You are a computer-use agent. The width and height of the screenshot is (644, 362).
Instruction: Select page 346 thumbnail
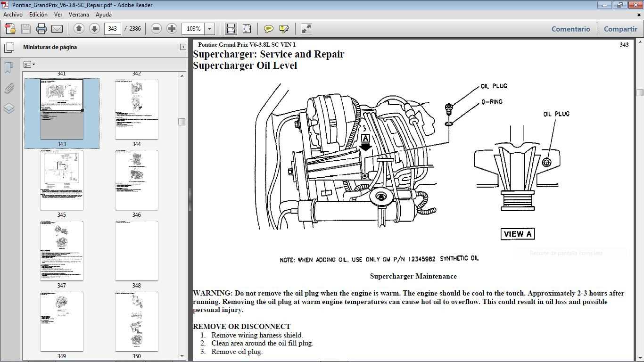coord(137,180)
